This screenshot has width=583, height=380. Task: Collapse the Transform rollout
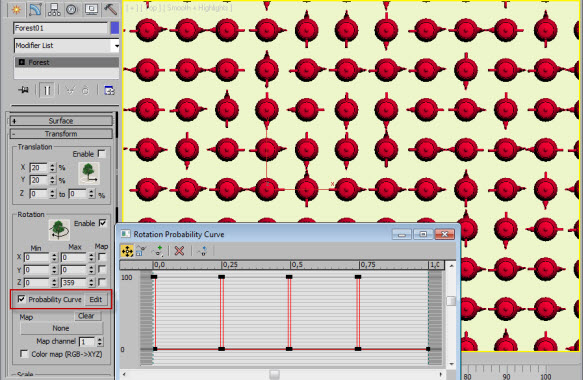click(61, 134)
